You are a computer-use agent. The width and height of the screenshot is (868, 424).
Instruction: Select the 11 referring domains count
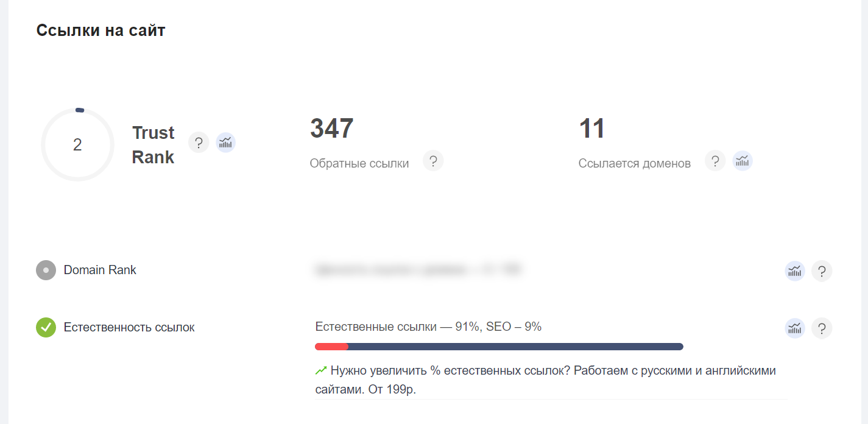(x=592, y=129)
